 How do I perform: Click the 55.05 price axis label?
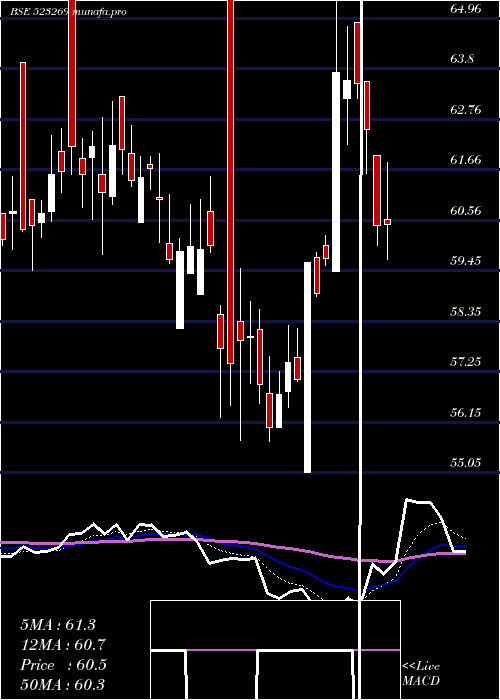466,462
